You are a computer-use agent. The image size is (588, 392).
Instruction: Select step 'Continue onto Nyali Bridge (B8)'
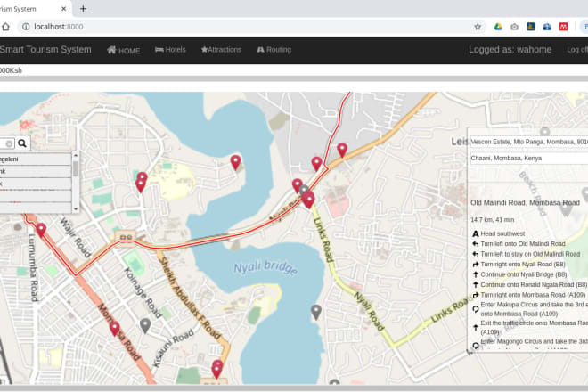pos(524,274)
